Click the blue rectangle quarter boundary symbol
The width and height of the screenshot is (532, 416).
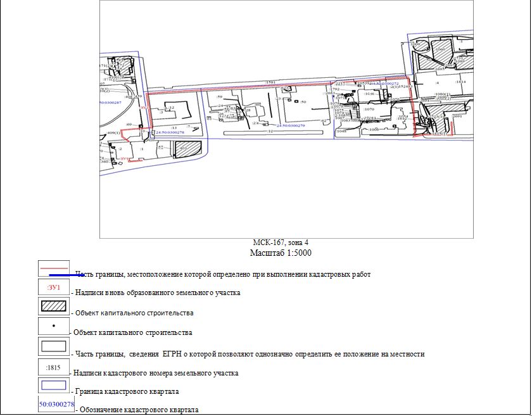click(x=54, y=386)
